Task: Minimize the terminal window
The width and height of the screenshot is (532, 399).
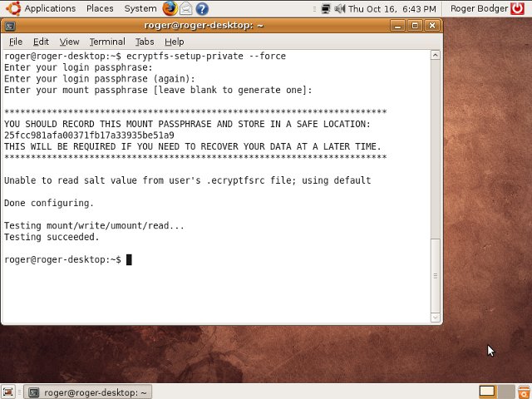Action: (397, 26)
